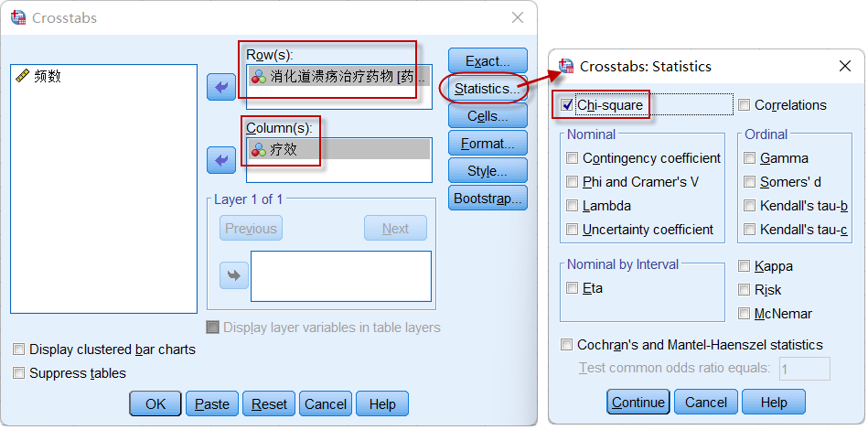
Task: Enable the Risk statistic checkbox
Action: coord(744,290)
